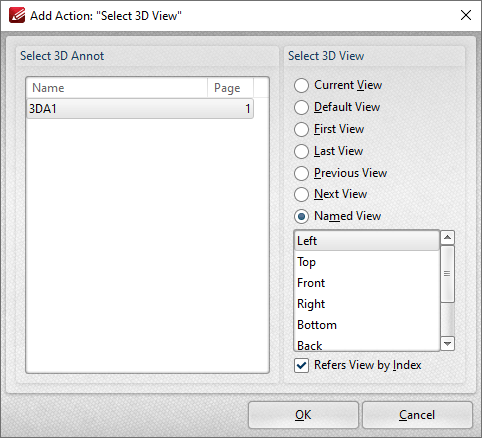Click the named views scrollbar thumb

pyautogui.click(x=447, y=274)
